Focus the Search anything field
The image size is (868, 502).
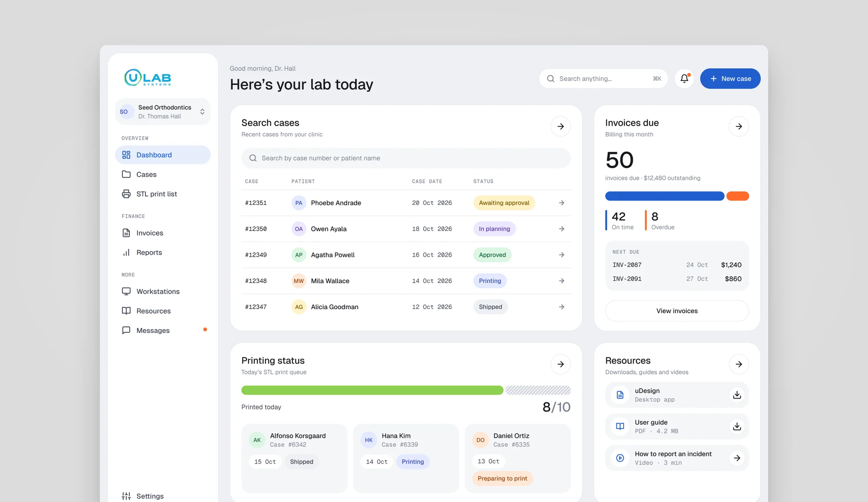click(x=603, y=79)
